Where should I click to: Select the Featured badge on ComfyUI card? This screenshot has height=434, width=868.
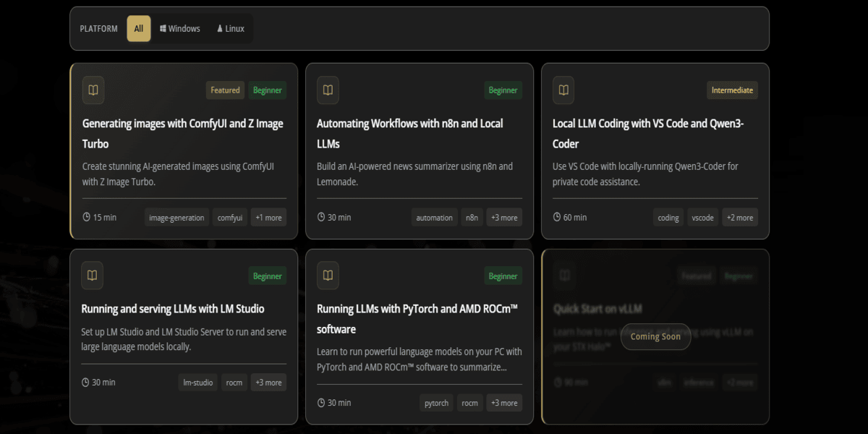point(225,90)
